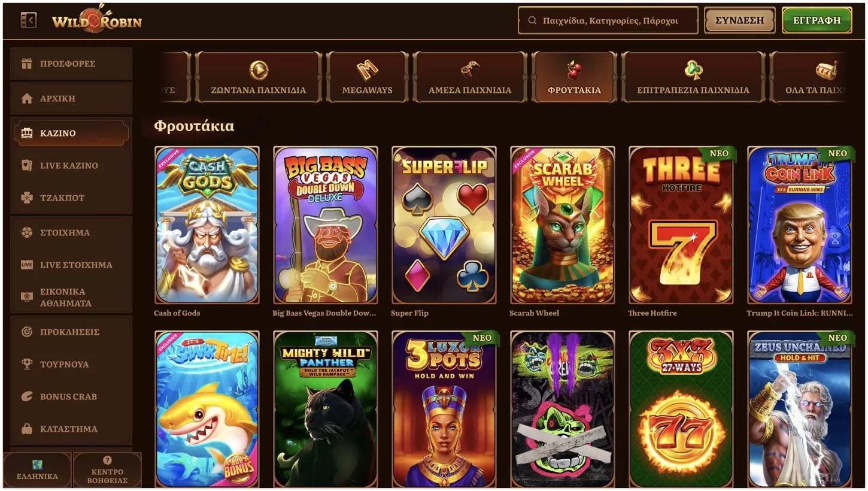This screenshot has height=491, width=868.
Task: Click the games search input field
Action: pyautogui.click(x=608, y=20)
